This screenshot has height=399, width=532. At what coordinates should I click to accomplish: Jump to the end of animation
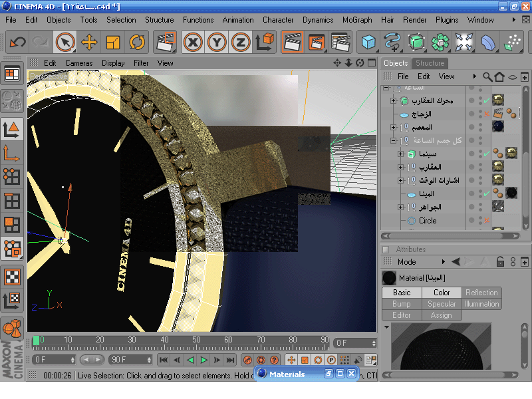pyautogui.click(x=230, y=360)
